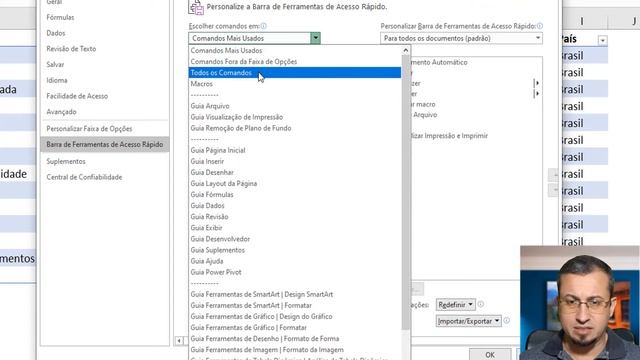Select 'Macros' from command list
Viewport: 640px width, 360px height.
[295, 84]
